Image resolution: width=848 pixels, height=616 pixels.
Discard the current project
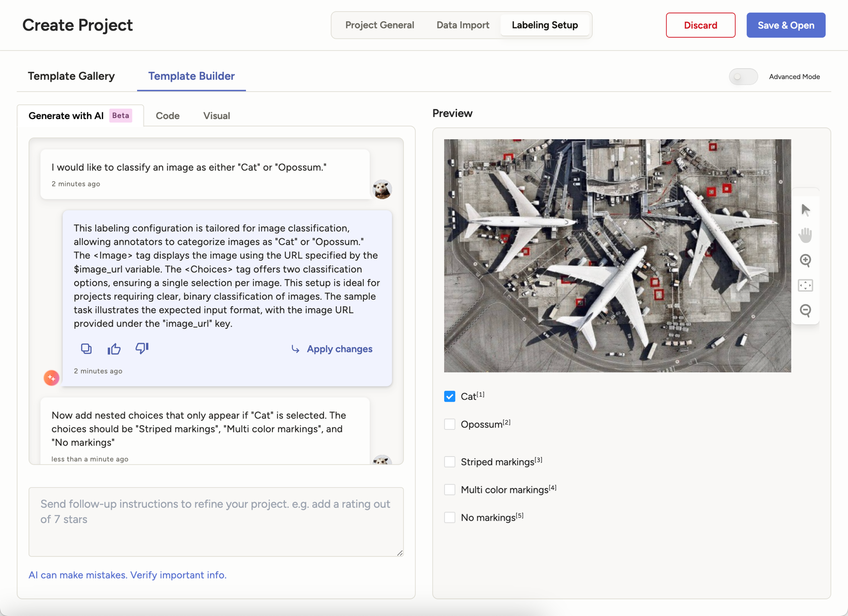(700, 25)
